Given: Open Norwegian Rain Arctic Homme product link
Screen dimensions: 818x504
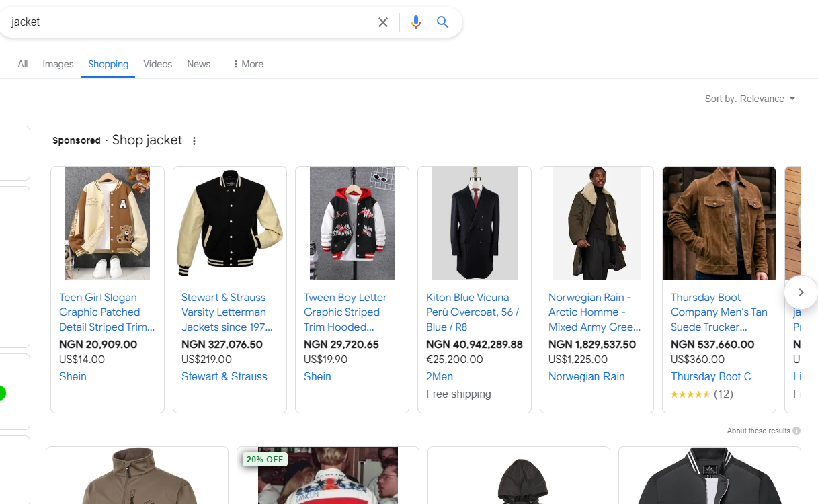Looking at the screenshot, I should click(594, 312).
